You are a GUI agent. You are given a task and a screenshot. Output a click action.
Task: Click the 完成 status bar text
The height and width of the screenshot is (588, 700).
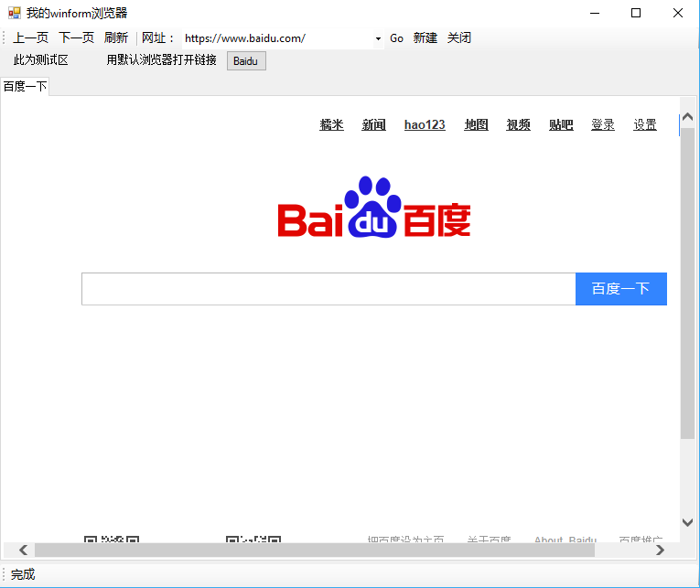click(x=23, y=574)
